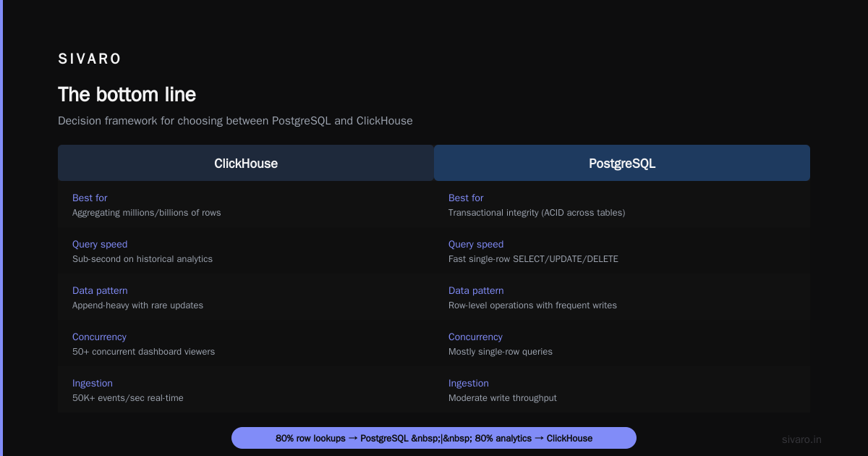Click "50K+ events/sec real-time" text
Viewport: 868px width, 456px height.
128,398
